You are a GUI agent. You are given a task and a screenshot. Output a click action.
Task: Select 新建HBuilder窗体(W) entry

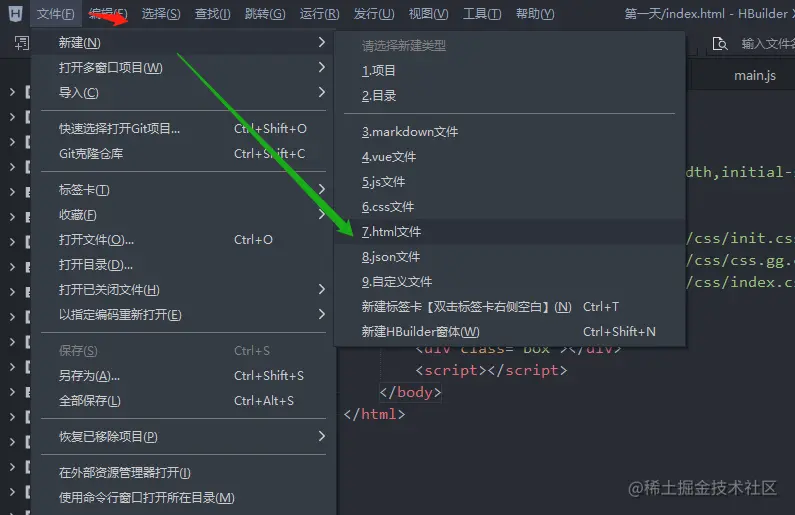[510, 332]
